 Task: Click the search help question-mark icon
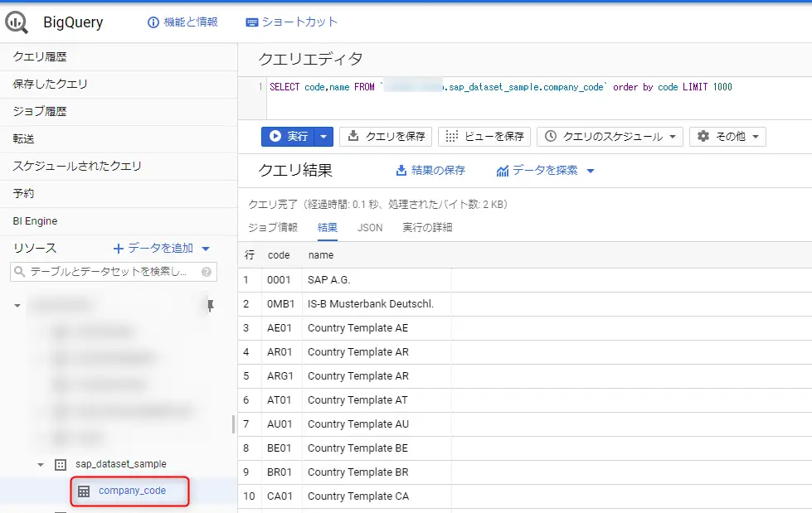207,272
